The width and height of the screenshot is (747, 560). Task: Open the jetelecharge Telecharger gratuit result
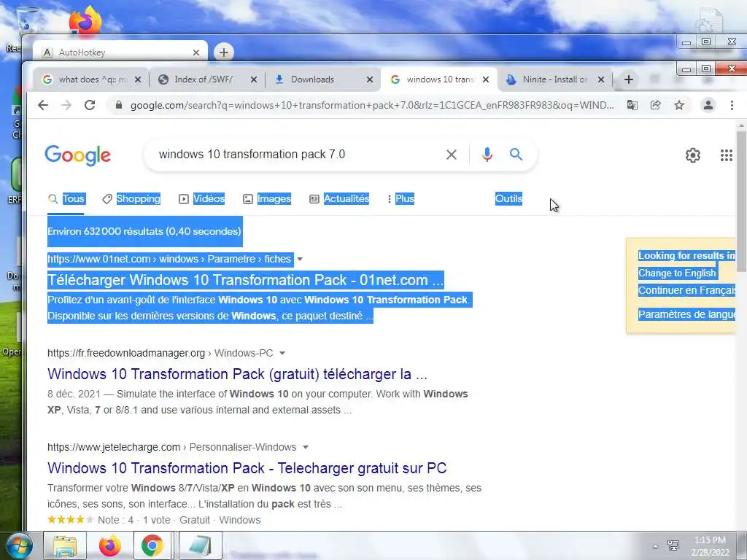(247, 468)
